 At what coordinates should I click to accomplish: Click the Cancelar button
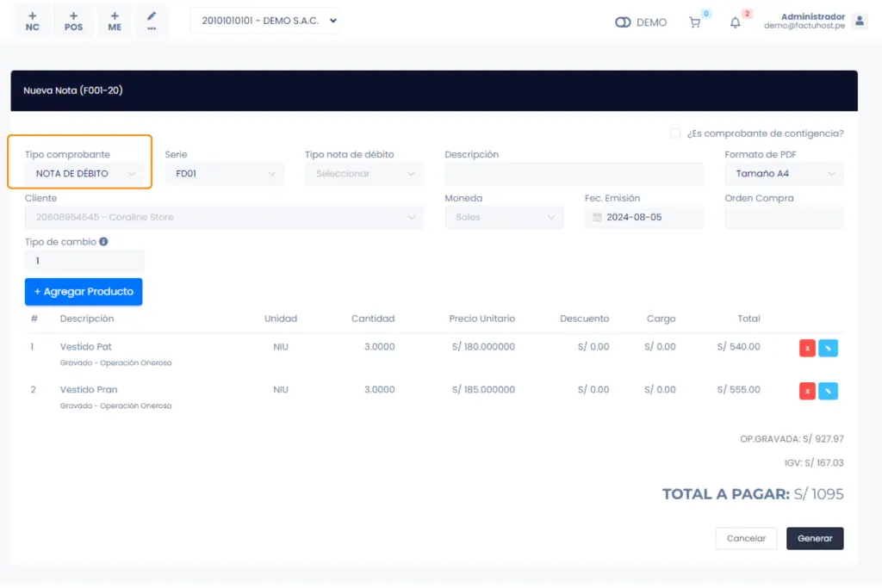coord(746,539)
